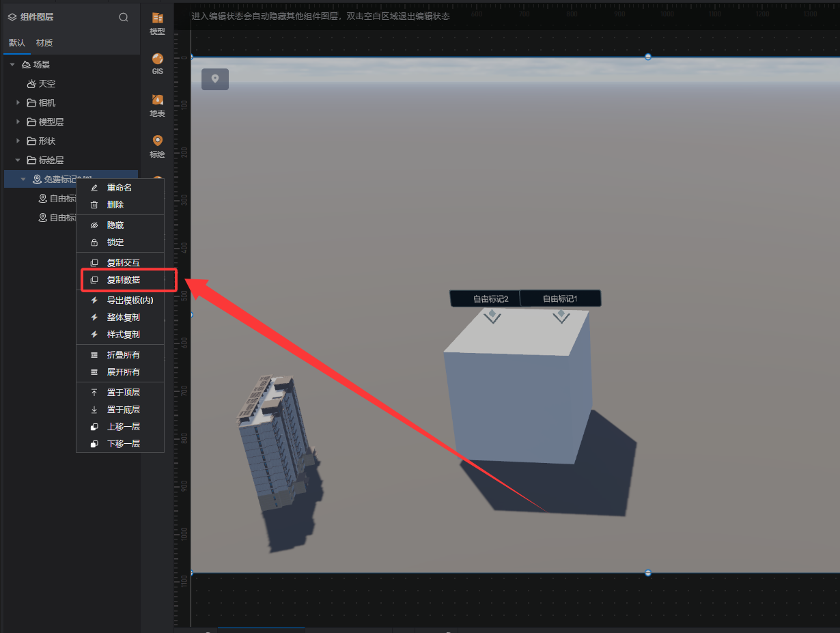Viewport: 840px width, 633px height.
Task: Choose 复制数据 from the context menu
Action: 120,279
